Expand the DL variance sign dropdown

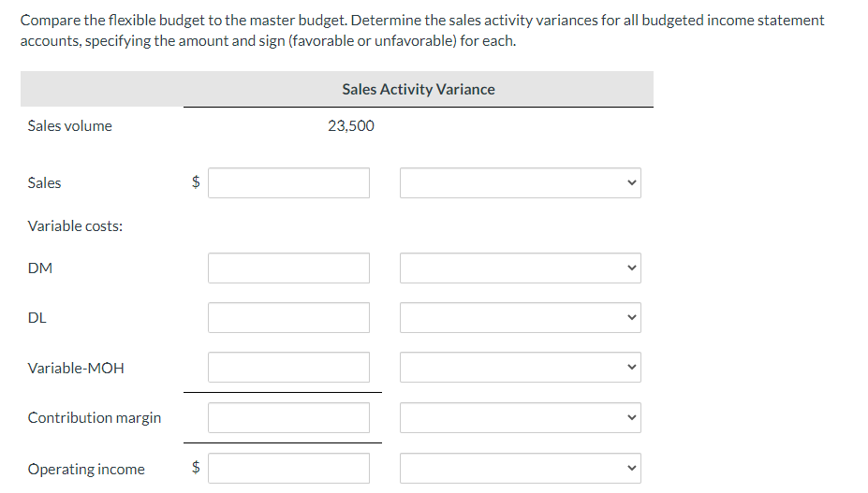tap(521, 317)
